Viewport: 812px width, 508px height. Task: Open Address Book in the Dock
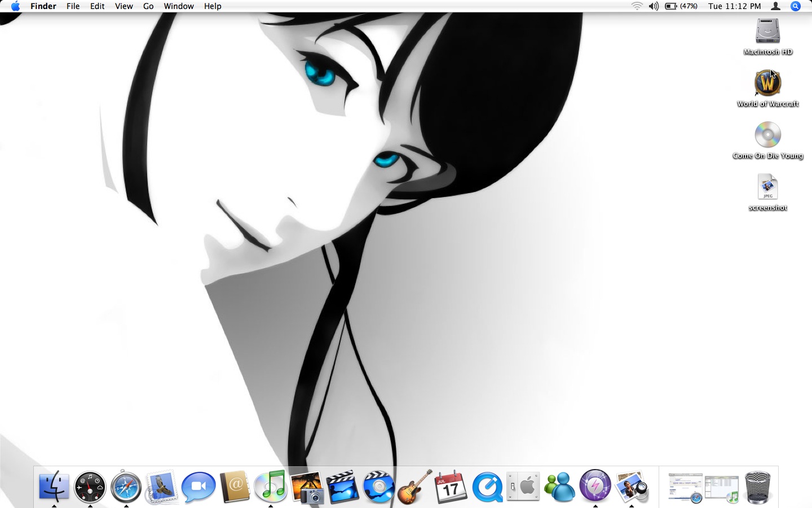235,487
